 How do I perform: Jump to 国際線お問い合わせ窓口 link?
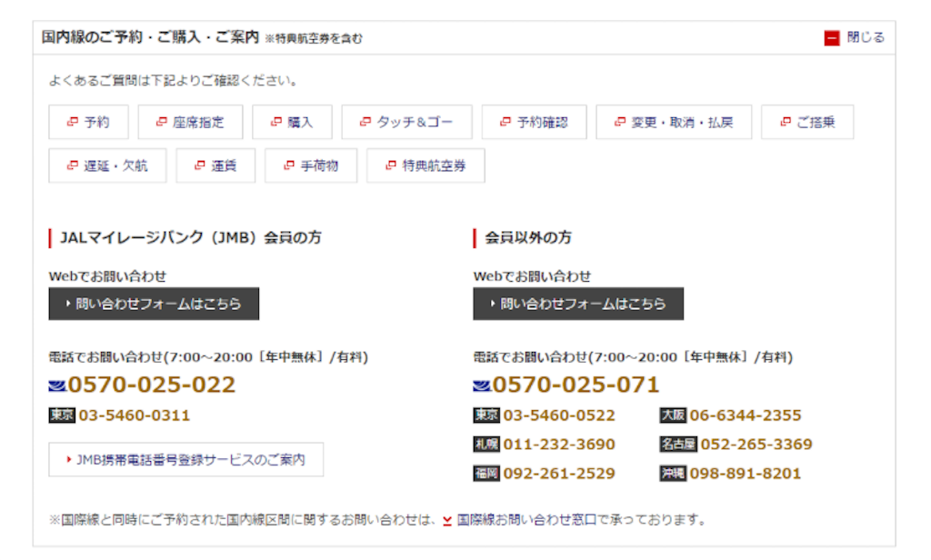526,520
